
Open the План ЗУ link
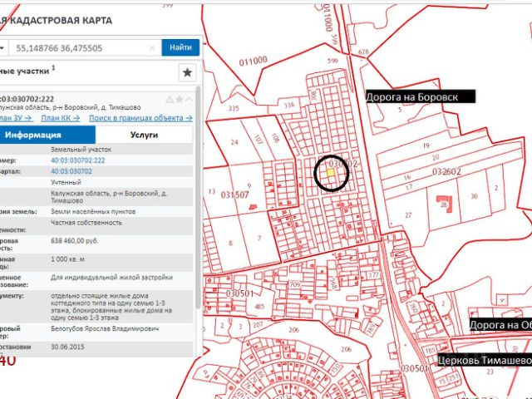click(14, 118)
